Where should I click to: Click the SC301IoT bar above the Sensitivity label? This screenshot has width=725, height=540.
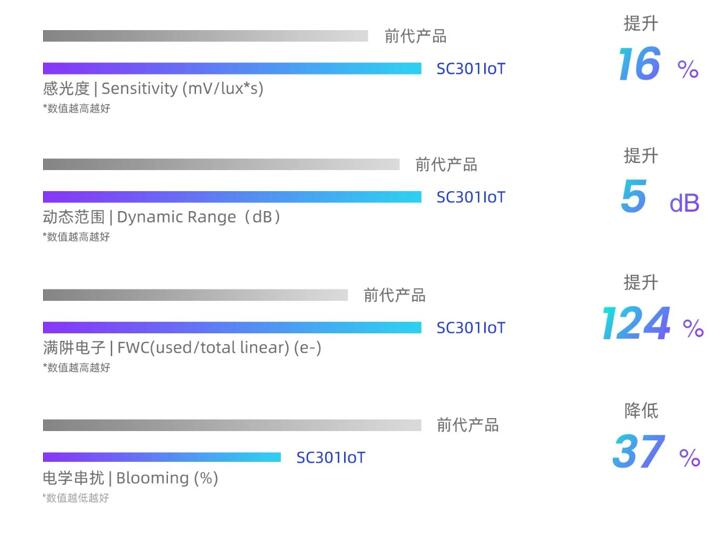[232, 69]
